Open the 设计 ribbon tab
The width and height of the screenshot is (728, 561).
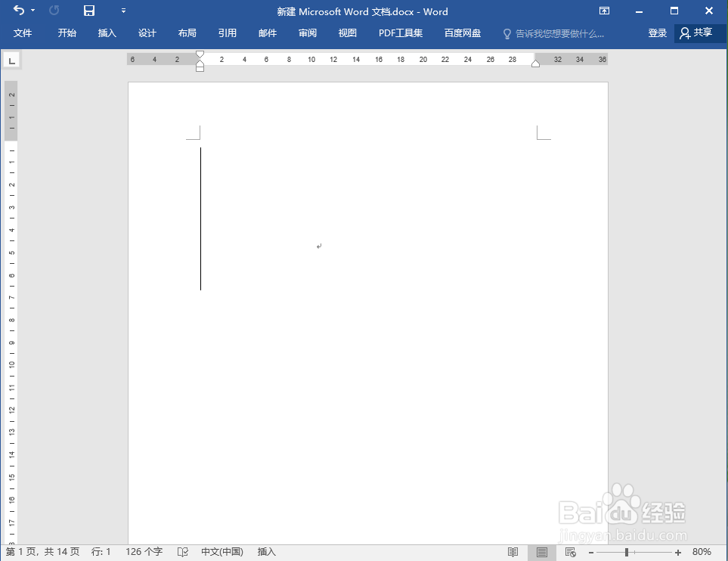[147, 33]
